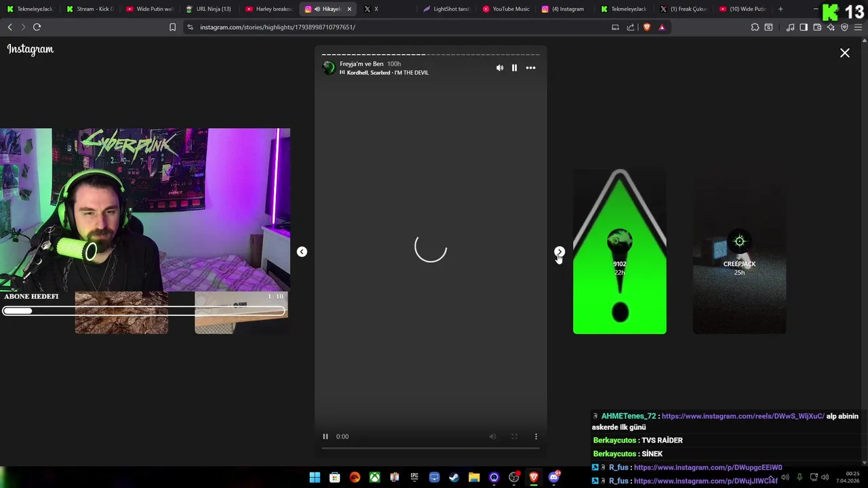Open File Explorer from the taskbar
The image size is (868, 488).
point(474,477)
